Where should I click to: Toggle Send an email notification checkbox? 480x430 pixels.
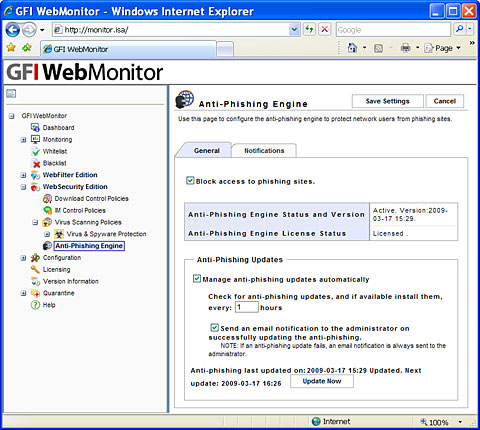coord(215,327)
